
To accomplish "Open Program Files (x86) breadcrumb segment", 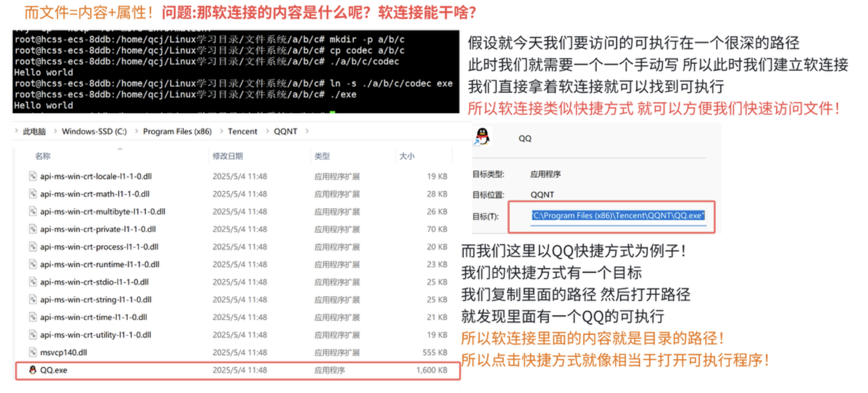I will [177, 131].
